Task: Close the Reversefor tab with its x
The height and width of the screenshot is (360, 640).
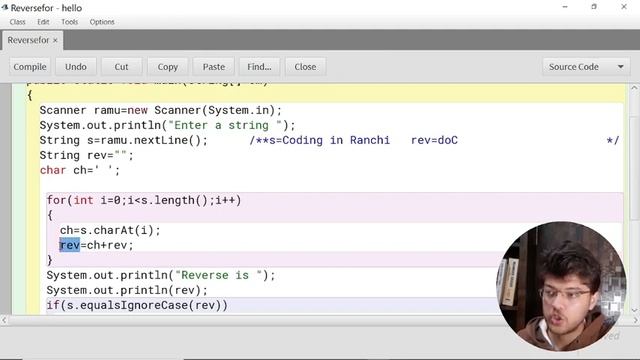Action: (x=55, y=40)
